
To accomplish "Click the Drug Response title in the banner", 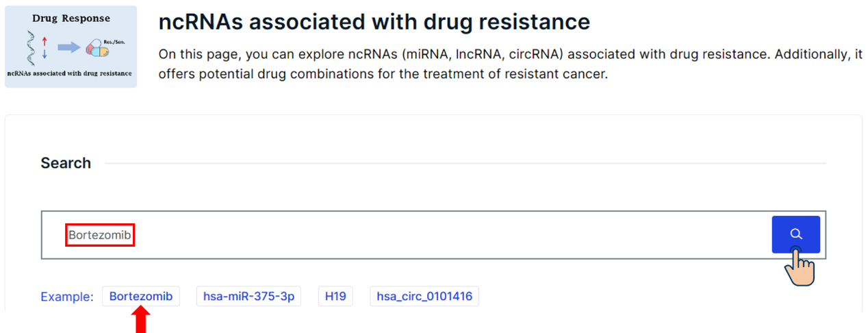I will [71, 18].
